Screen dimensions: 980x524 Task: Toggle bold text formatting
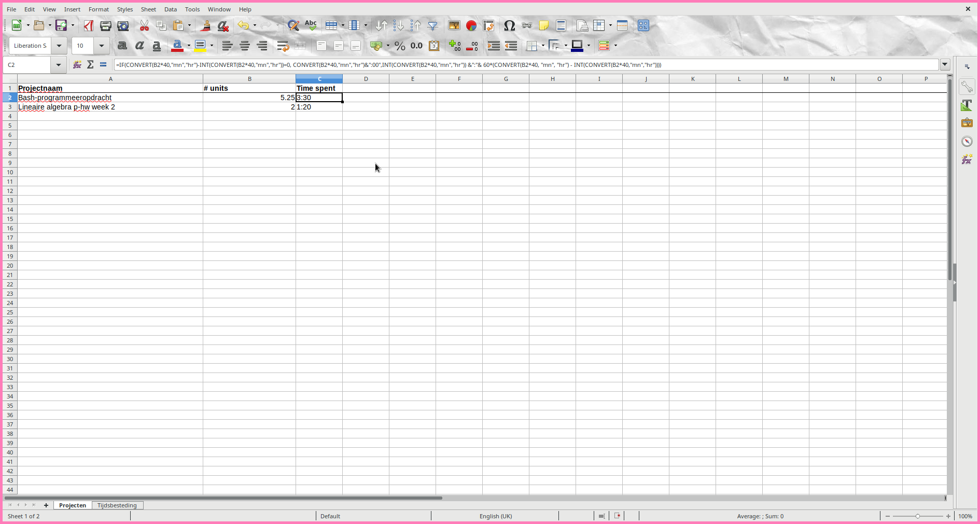pos(122,46)
